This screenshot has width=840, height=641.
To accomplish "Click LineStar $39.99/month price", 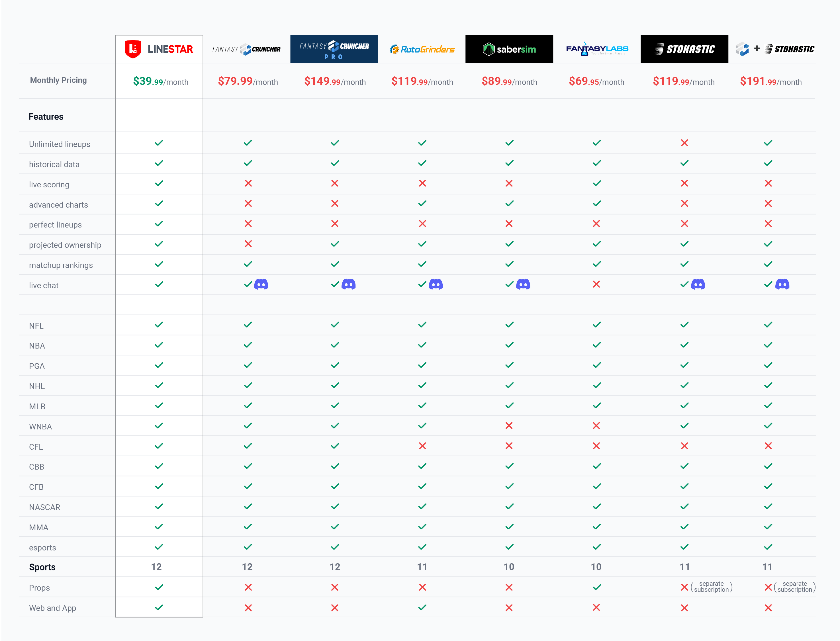I will pos(160,81).
